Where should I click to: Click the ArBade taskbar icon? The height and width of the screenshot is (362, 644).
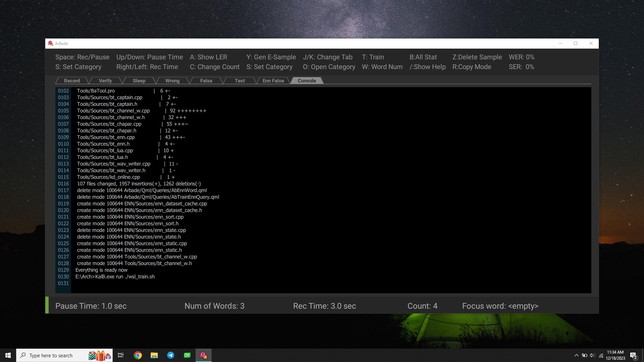point(203,355)
